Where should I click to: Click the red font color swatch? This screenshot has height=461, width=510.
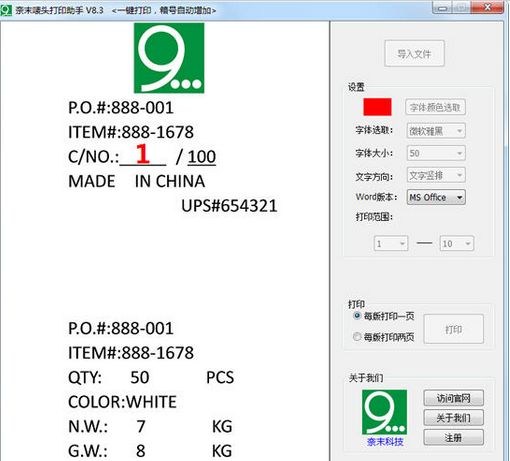(377, 107)
